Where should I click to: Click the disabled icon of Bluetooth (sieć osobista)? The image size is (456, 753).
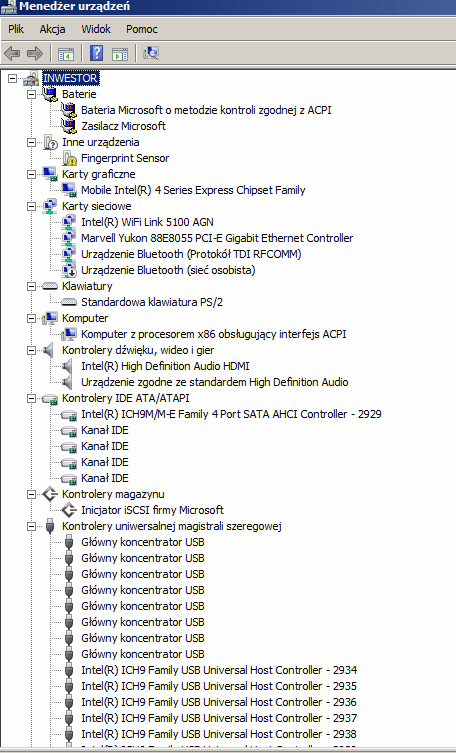pyautogui.click(x=69, y=270)
